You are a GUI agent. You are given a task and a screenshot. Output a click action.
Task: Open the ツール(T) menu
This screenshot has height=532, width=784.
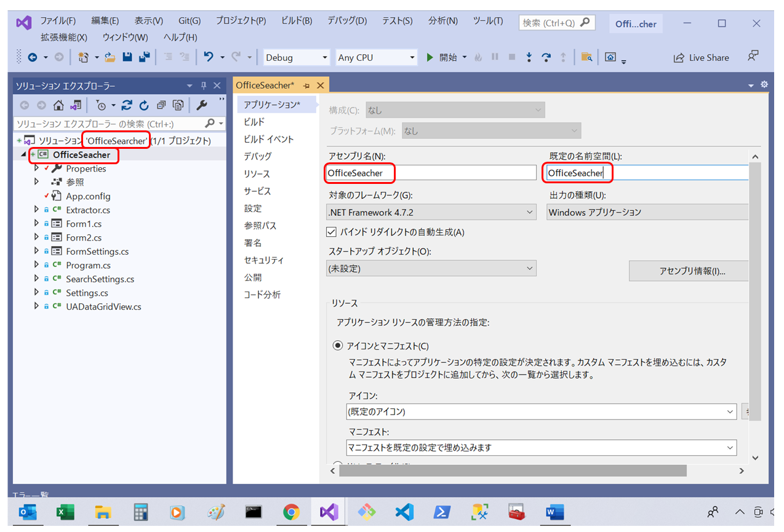click(488, 21)
